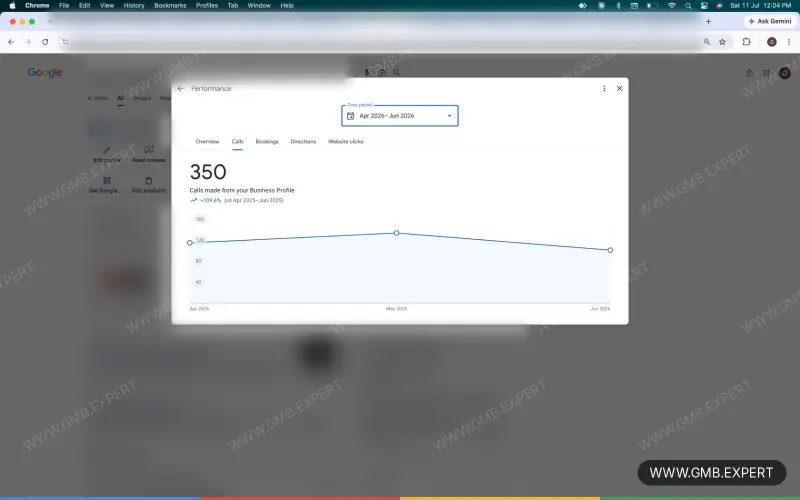Select the AI Mode search tab
800x500 pixels.
[x=97, y=98]
